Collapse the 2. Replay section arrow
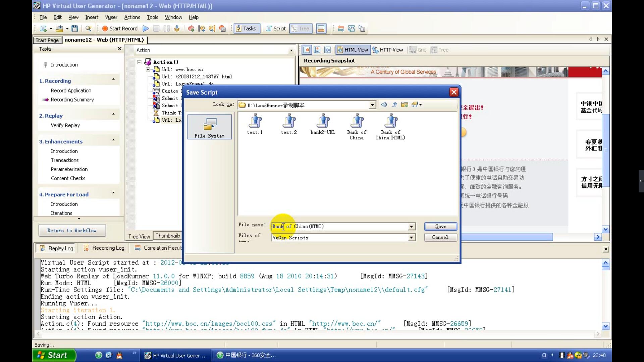 [113, 114]
